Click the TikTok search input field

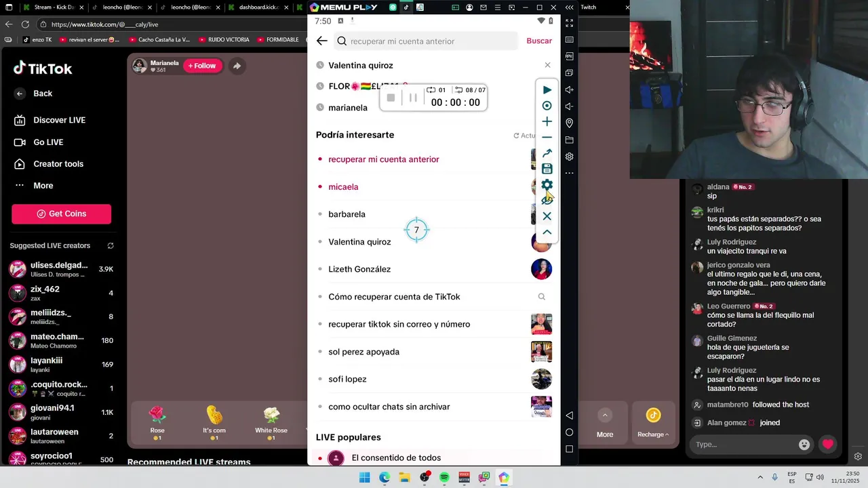[426, 41]
